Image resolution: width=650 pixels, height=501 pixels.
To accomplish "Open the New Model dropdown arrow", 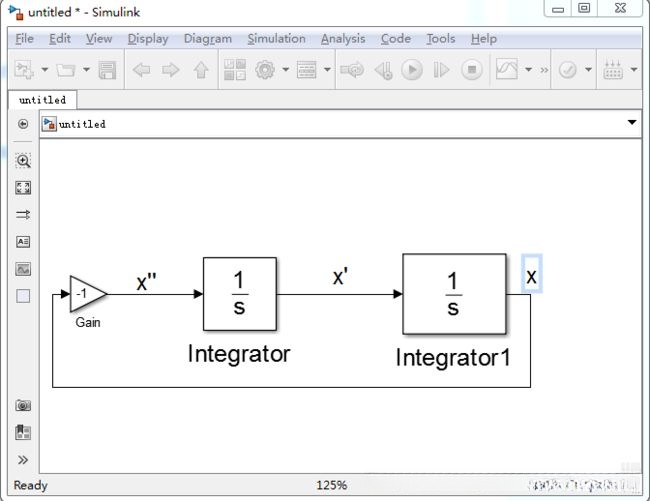I will [44, 69].
